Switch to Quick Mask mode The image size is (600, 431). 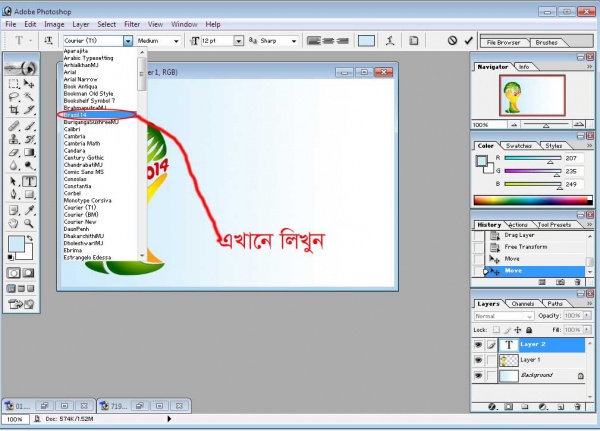[29, 273]
